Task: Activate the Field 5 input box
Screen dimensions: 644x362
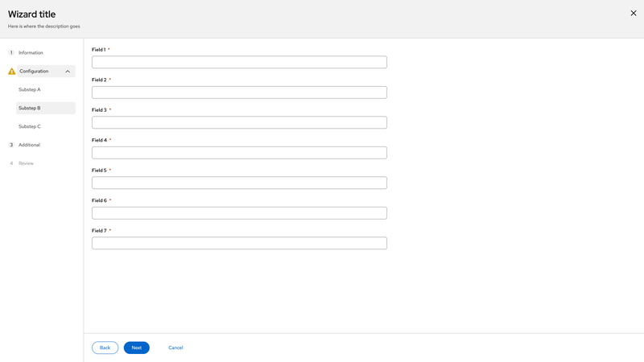Action: (239, 183)
